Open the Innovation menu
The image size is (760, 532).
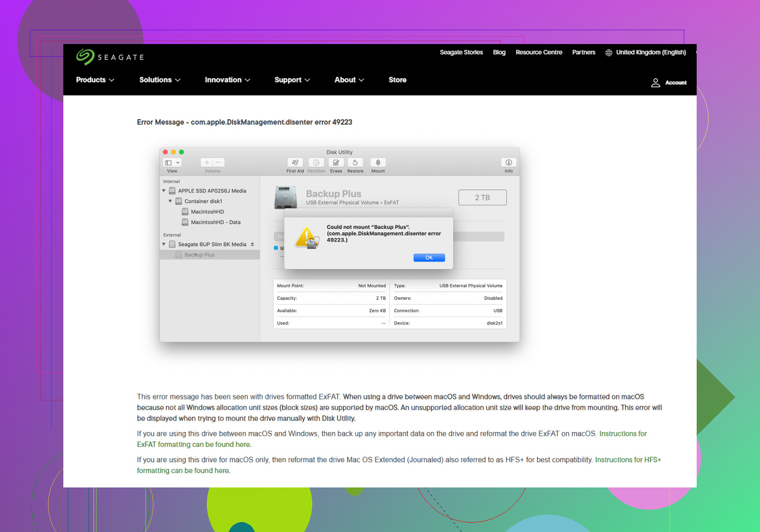coord(228,80)
